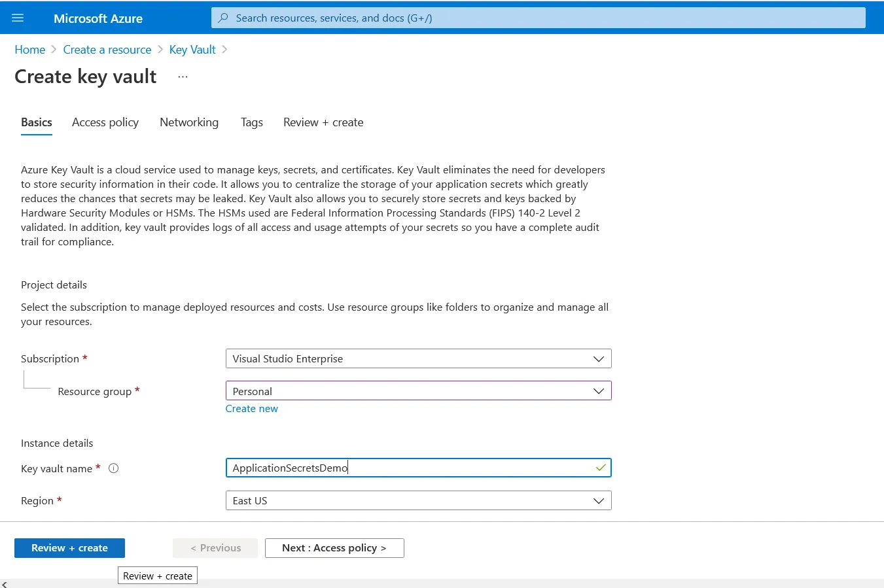The image size is (884, 588).
Task: Click the ellipsis next to Create key vault
Action: click(x=182, y=76)
